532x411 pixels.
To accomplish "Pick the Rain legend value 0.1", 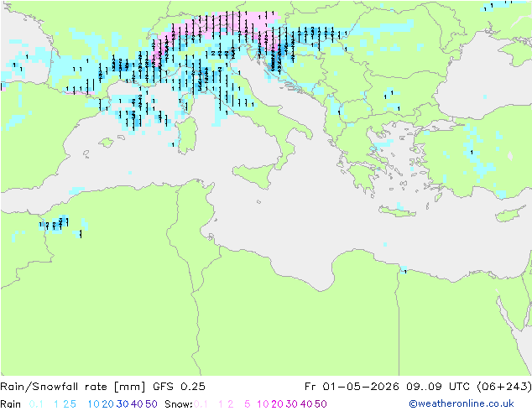I will pos(36,404).
